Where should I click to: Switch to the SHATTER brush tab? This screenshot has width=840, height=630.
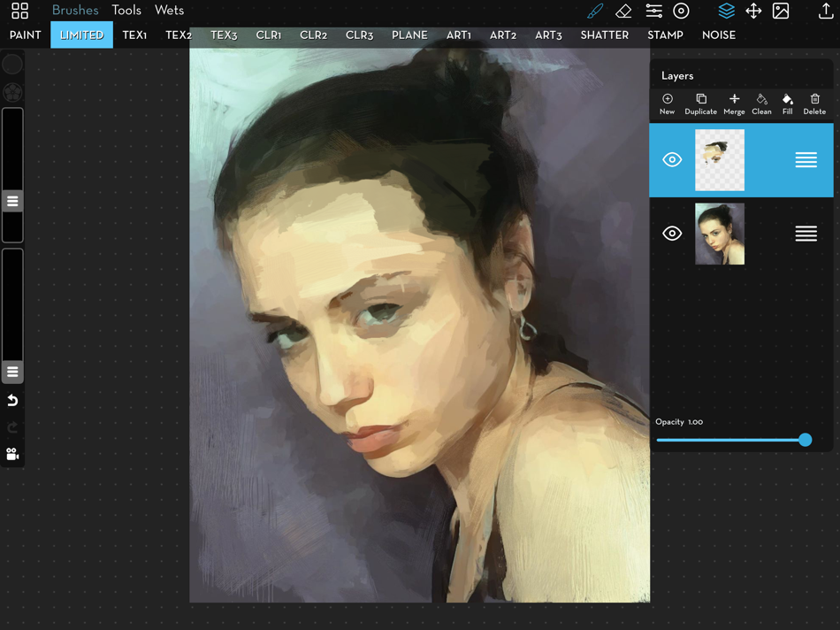click(604, 35)
